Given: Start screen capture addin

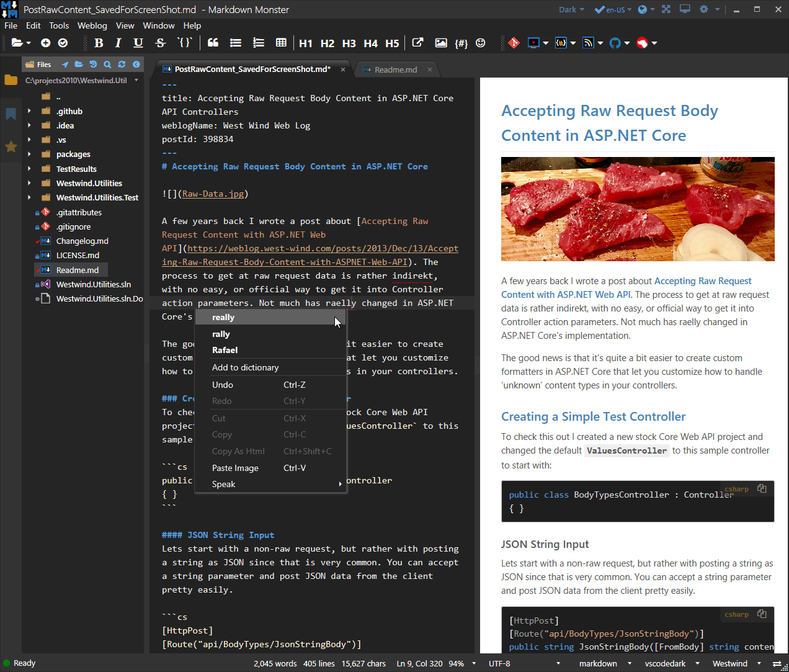Looking at the screenshot, I should pyautogui.click(x=533, y=43).
